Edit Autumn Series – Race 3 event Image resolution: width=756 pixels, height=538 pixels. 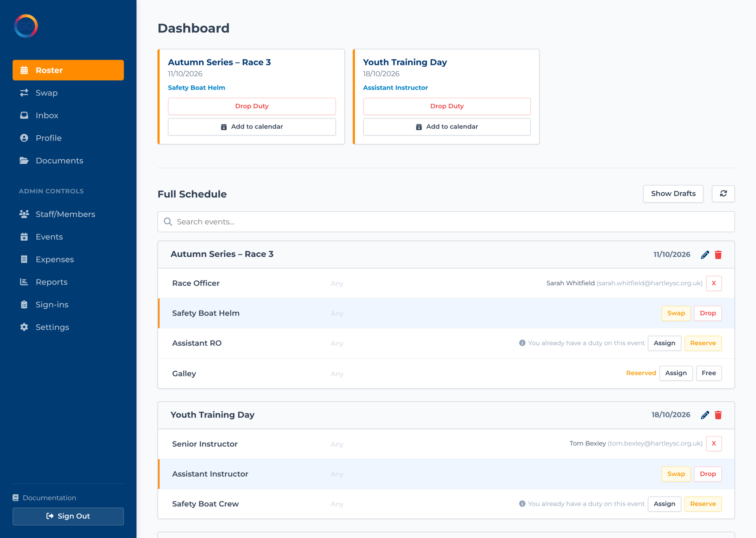coord(705,255)
